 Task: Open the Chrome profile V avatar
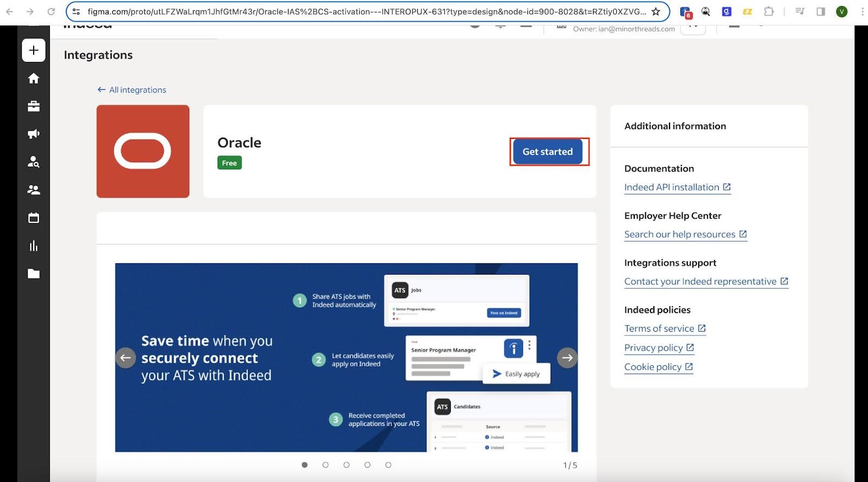(x=841, y=11)
